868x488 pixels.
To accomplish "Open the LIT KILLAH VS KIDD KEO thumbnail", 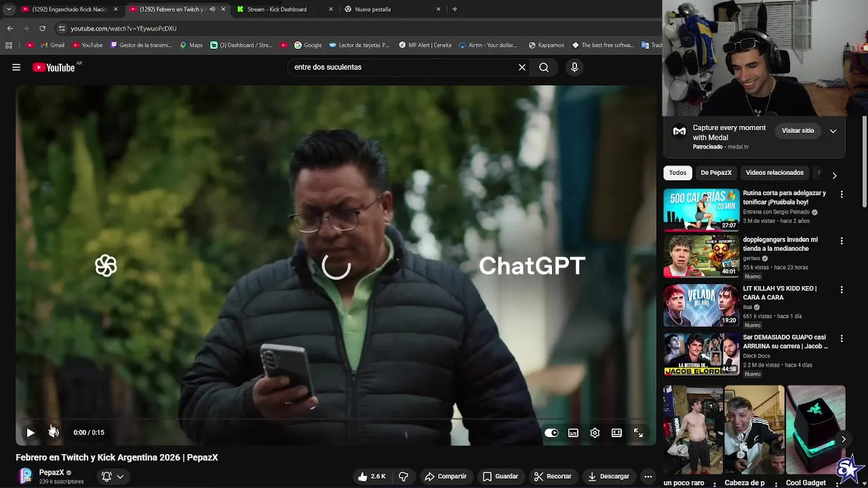I will (701, 306).
